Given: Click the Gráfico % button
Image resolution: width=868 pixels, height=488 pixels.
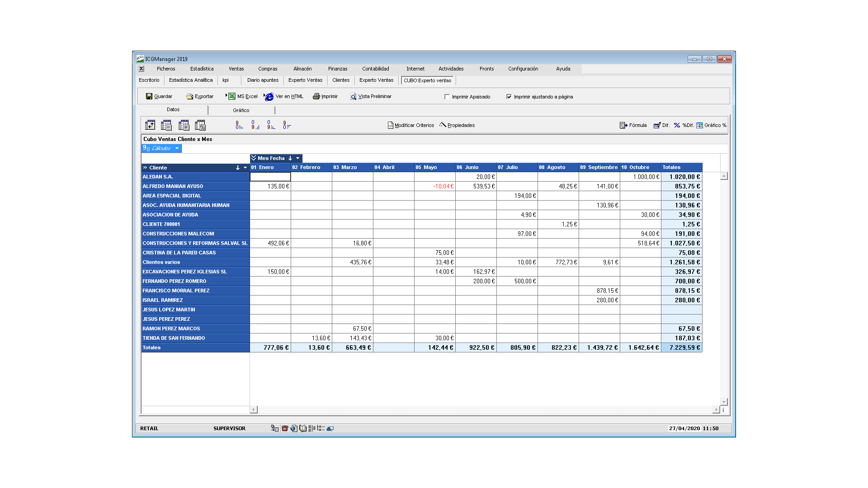Looking at the screenshot, I should tap(712, 125).
